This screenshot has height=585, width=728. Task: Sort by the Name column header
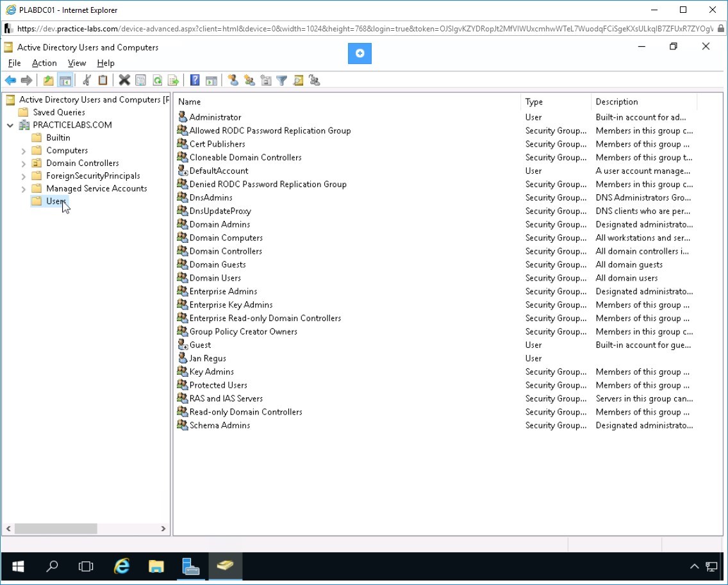[347, 102]
